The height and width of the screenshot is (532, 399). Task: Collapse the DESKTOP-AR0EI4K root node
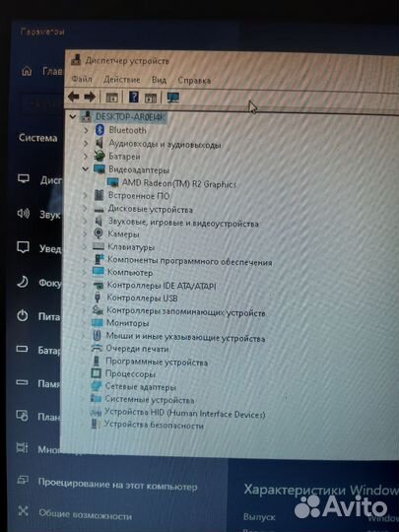[72, 116]
